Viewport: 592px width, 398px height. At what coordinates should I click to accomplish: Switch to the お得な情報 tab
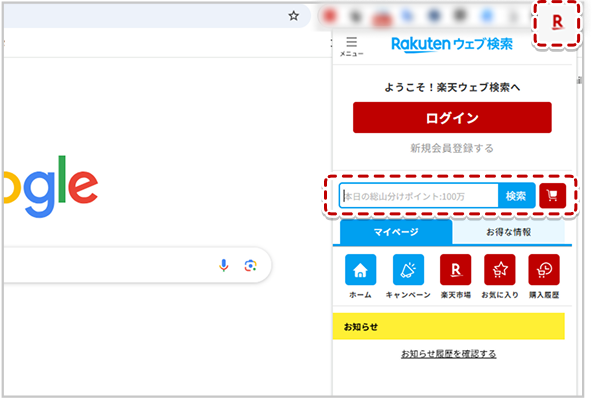(508, 232)
